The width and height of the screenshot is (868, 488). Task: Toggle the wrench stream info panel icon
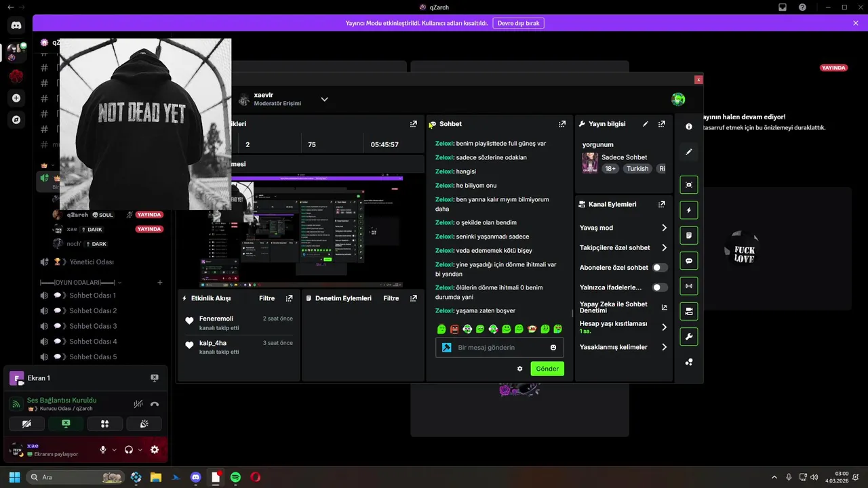pos(689,337)
